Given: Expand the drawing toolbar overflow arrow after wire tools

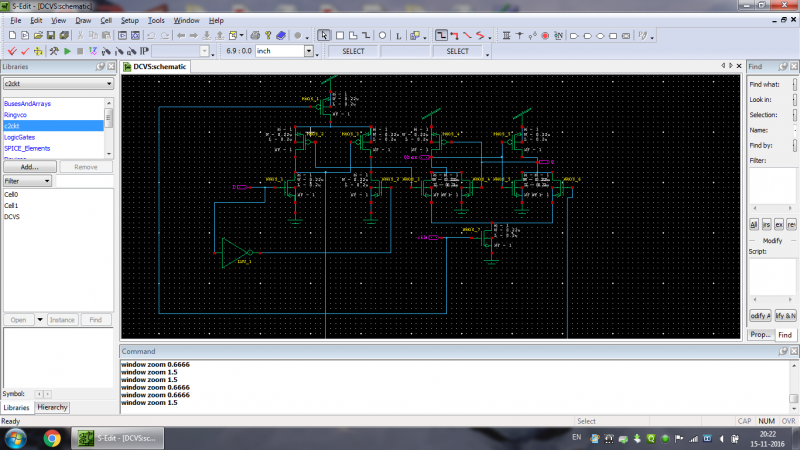Looking at the screenshot, I should click(490, 37).
